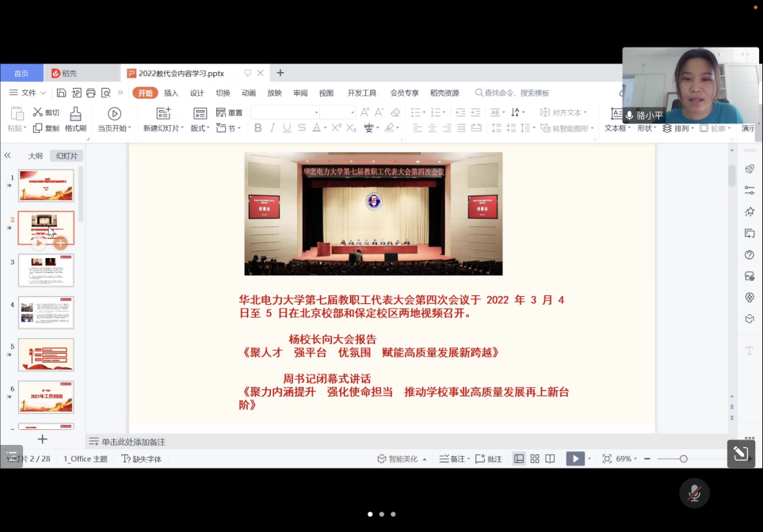Open the 69% zoom level dropdown
This screenshot has width=763, height=532.
tap(627, 459)
